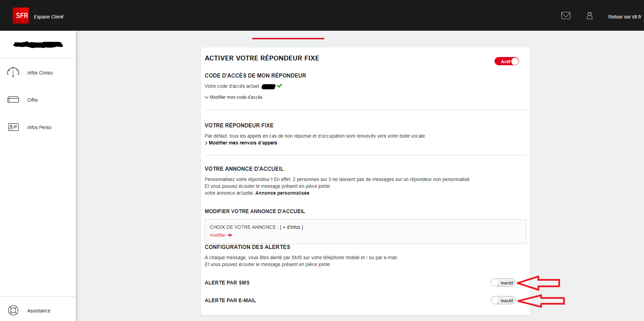Viewport: 644px width, 321px height.
Task: Disable the Actif répondeur fixe toggle
Action: tap(507, 61)
